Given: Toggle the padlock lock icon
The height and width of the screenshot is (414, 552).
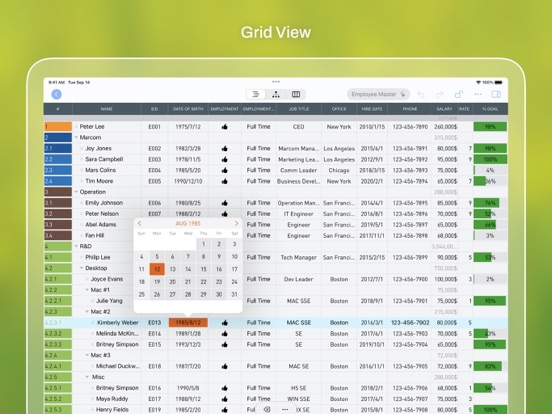Looking at the screenshot, I should 458,94.
